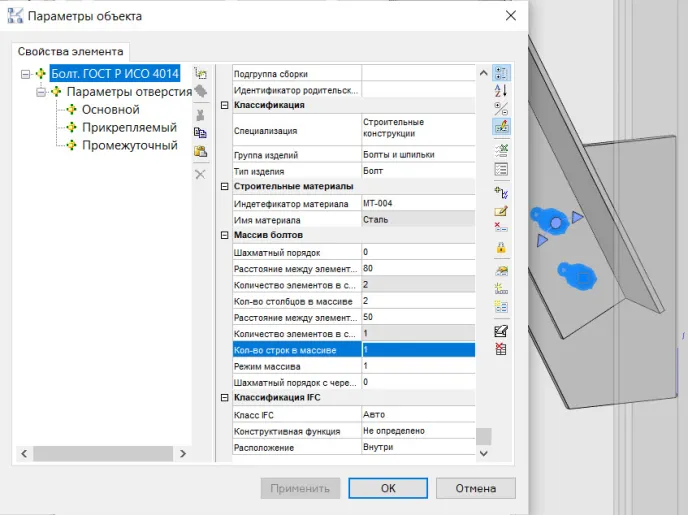Click the top icon beside the element tree

[x=200, y=74]
